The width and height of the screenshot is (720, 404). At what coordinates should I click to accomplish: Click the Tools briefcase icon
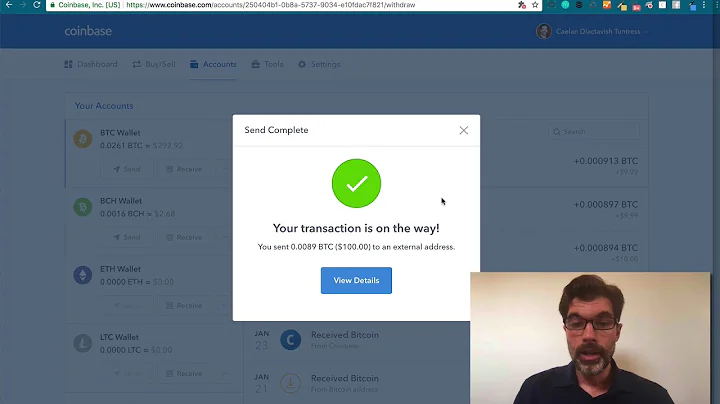(255, 64)
